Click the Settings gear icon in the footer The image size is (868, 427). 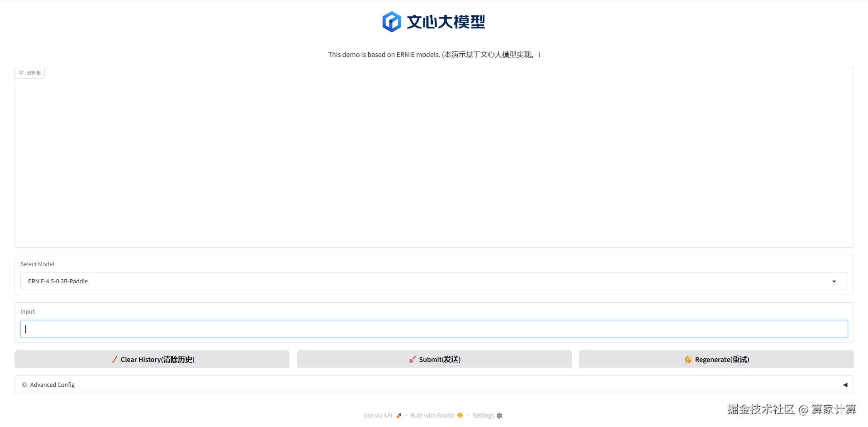coord(499,415)
